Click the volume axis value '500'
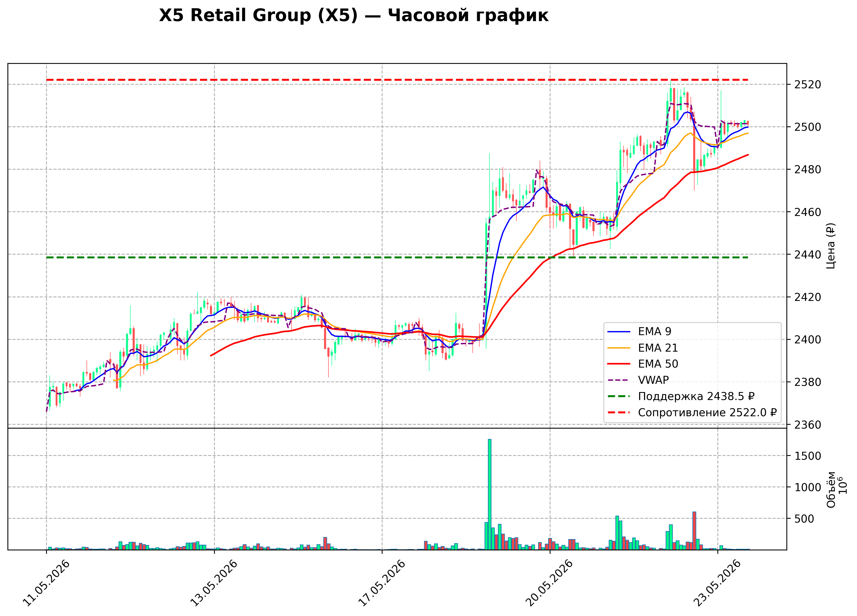 (804, 519)
